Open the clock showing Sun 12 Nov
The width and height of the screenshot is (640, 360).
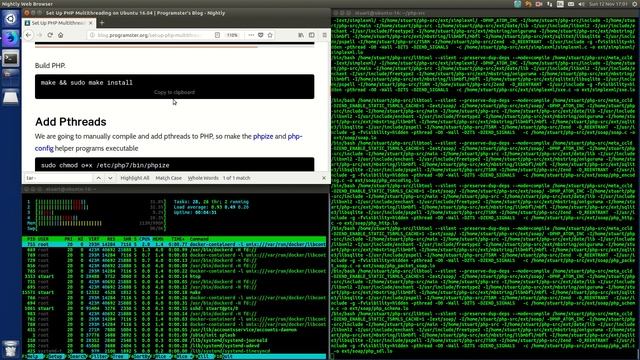(x=609, y=4)
